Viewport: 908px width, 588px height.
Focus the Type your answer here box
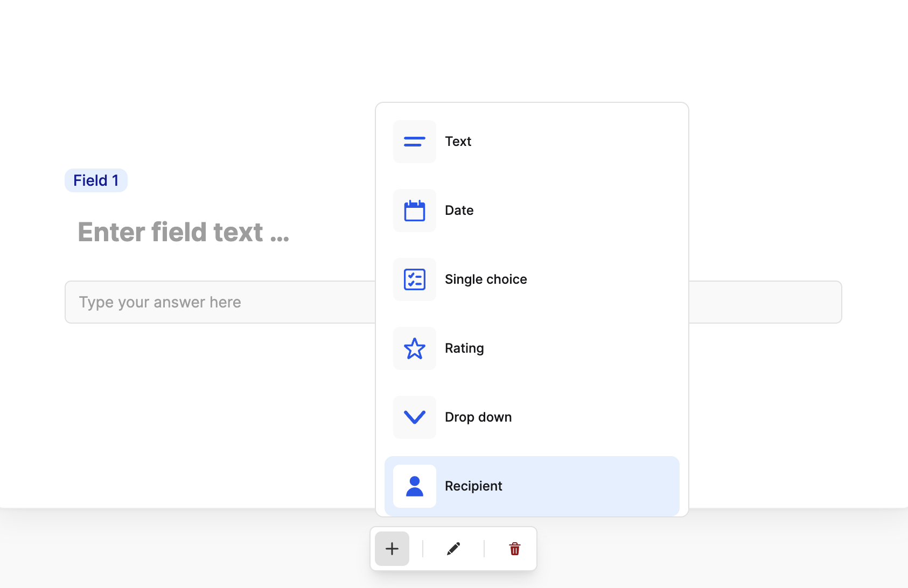[x=453, y=302]
